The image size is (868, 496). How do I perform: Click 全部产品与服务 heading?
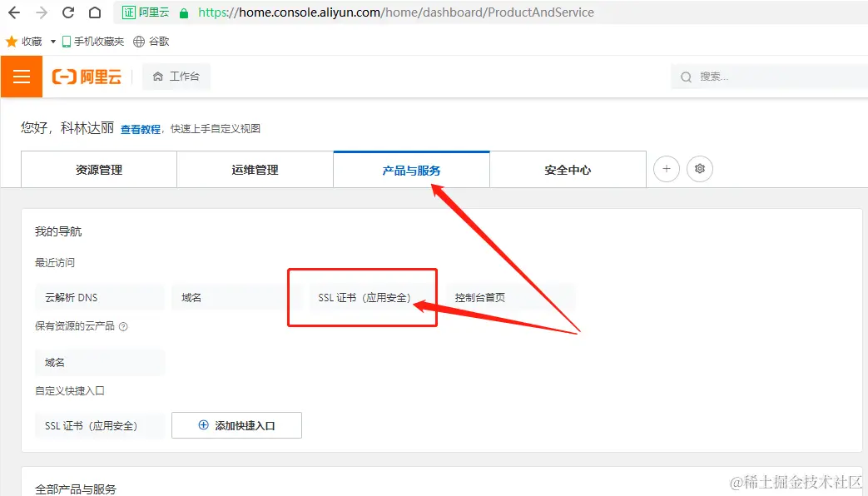(x=76, y=489)
